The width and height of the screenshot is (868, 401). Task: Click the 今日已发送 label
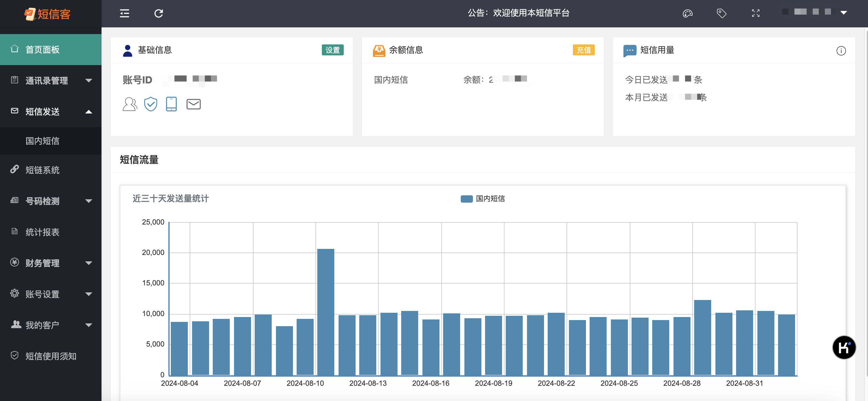[x=646, y=80]
